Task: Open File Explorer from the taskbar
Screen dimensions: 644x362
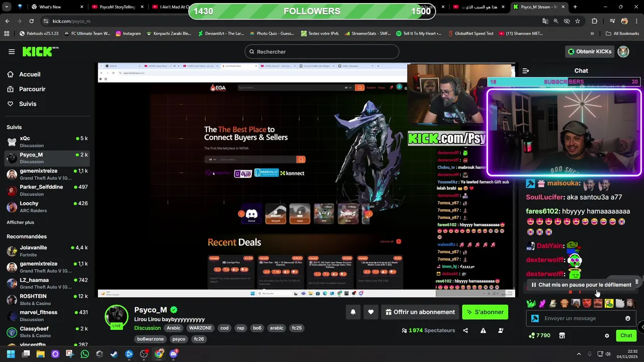Action: point(40,354)
